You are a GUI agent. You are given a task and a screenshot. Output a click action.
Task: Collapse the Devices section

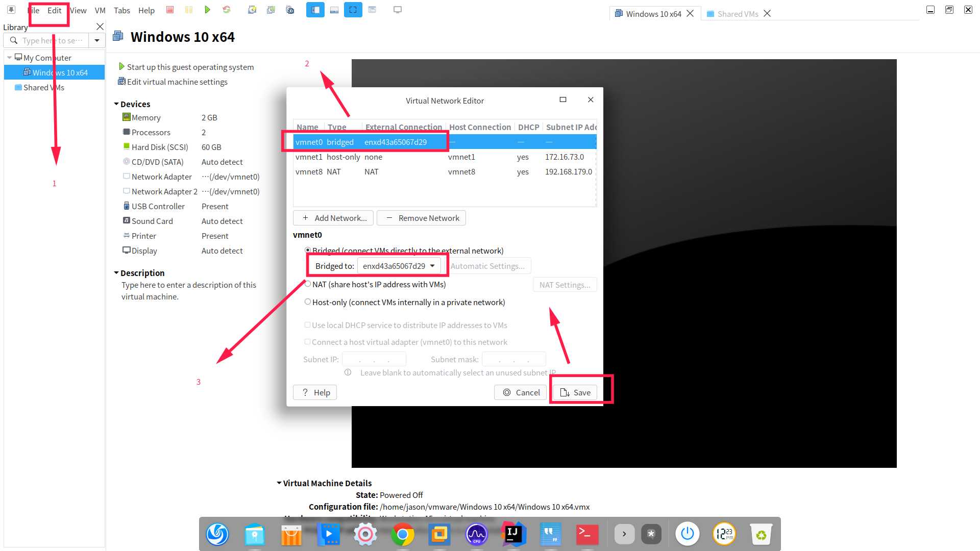(116, 104)
